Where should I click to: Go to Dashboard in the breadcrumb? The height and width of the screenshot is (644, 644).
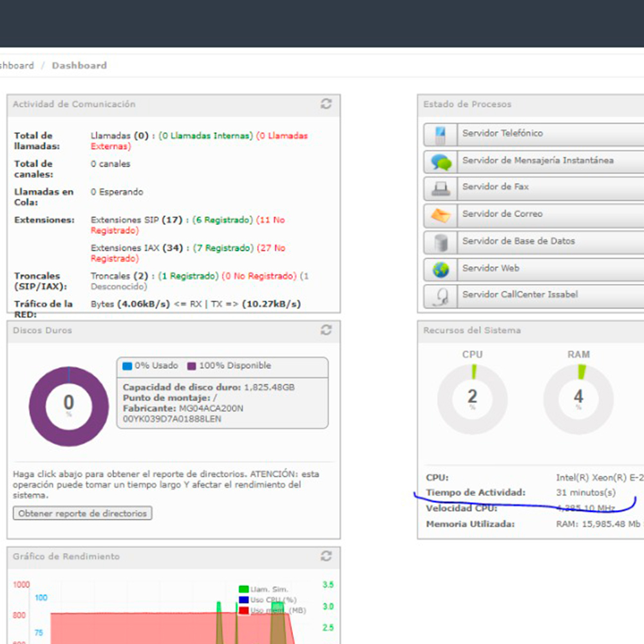pyautogui.click(x=79, y=66)
